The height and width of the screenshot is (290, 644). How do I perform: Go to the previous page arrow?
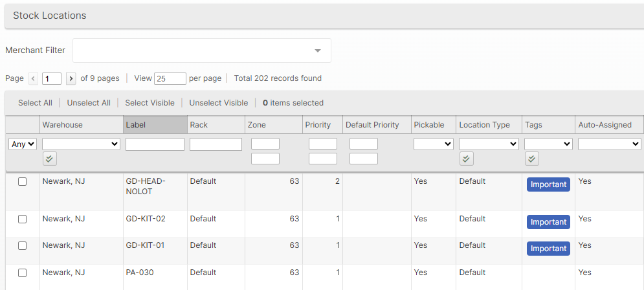[34, 78]
